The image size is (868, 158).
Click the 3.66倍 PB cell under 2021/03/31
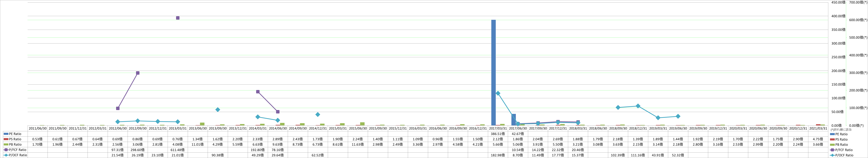pos(818,145)
